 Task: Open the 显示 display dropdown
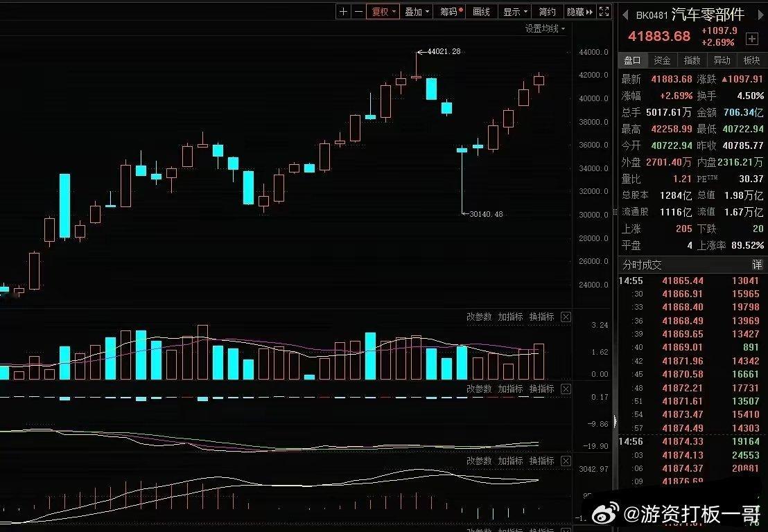(x=515, y=12)
